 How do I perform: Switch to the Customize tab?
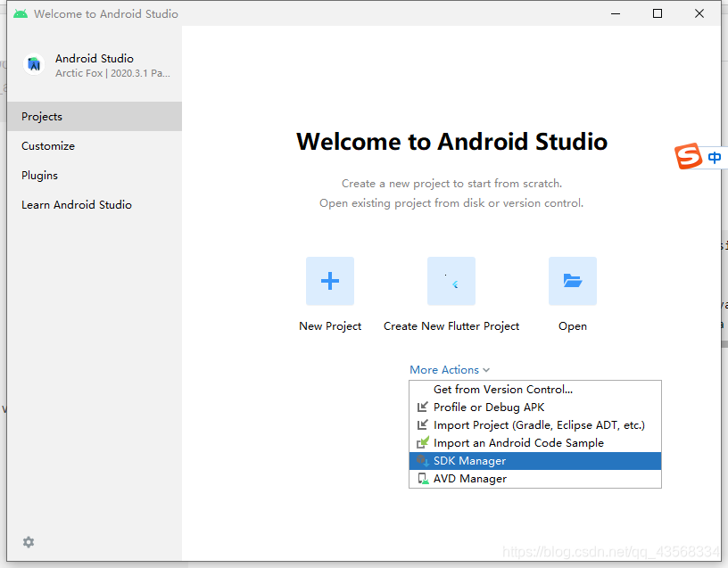tap(95, 145)
